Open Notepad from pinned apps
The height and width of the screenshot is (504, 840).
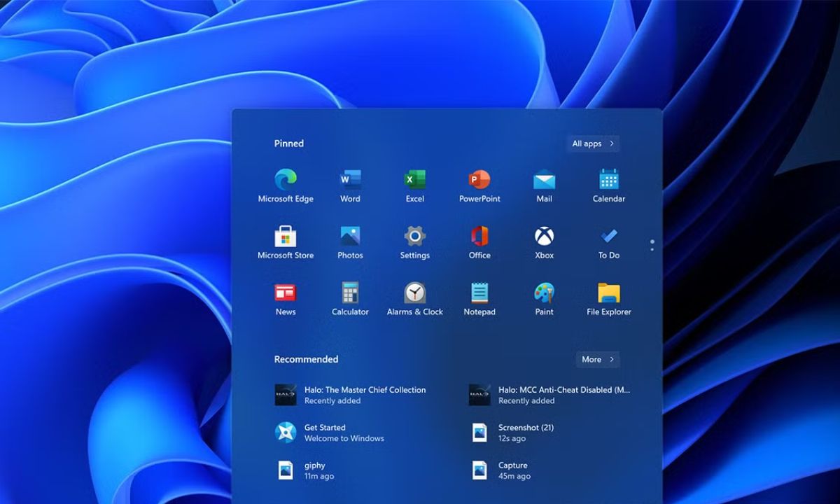click(479, 299)
